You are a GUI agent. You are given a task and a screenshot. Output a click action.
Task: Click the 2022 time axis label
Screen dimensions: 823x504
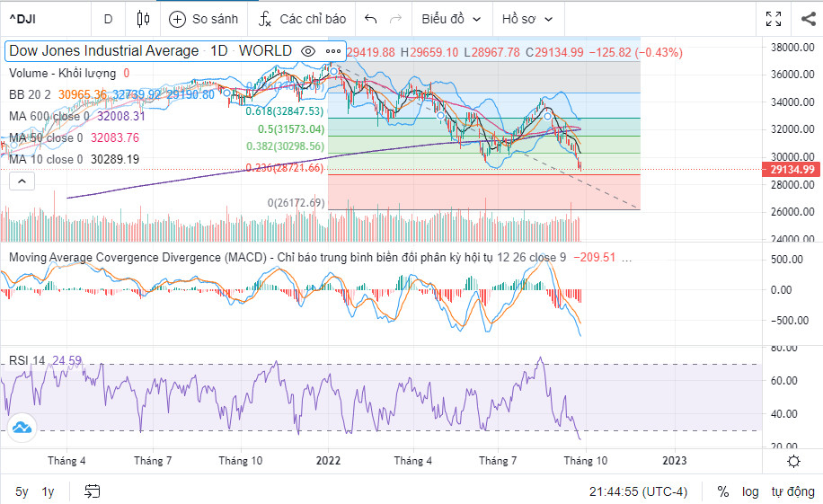pyautogui.click(x=328, y=461)
